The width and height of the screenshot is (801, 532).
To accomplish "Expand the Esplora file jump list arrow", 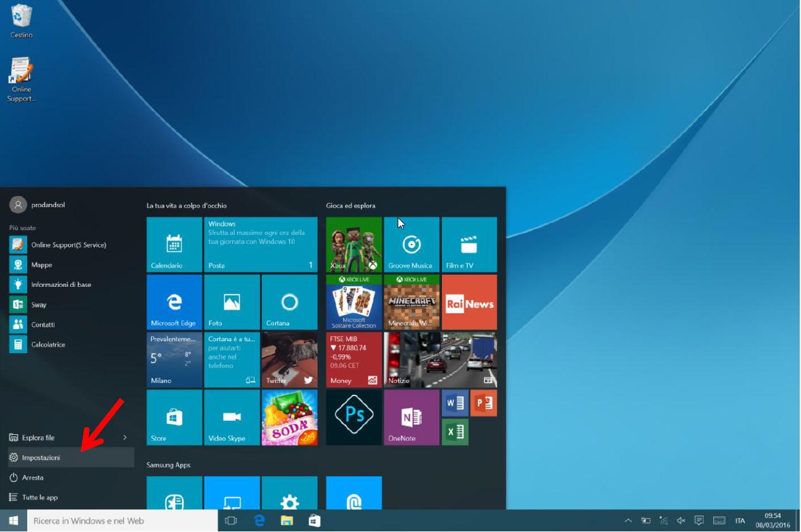I will point(125,437).
